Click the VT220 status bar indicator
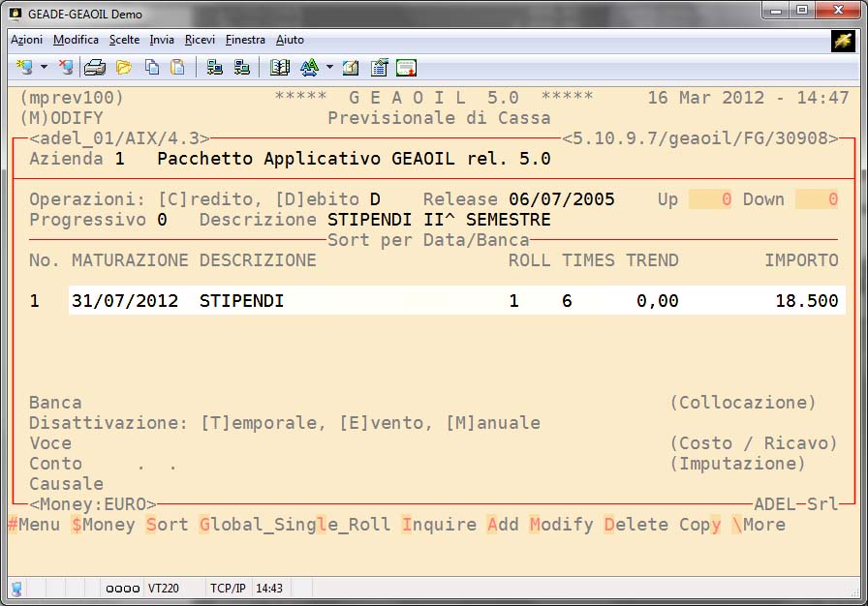Viewport: 868px width, 606px height. 162,588
